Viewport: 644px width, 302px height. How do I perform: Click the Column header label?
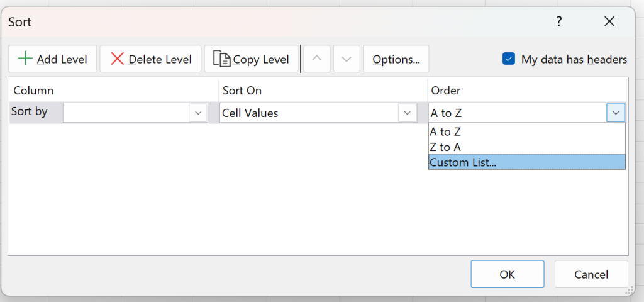point(34,91)
